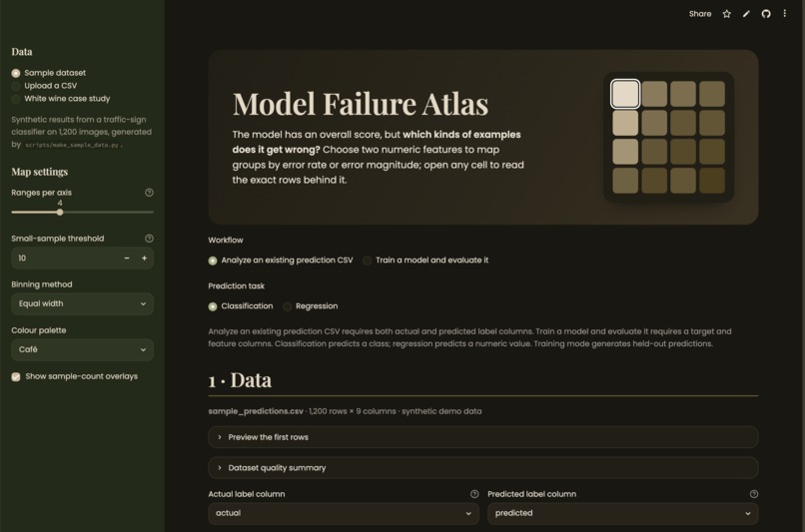This screenshot has height=532, width=805.
Task: Choose Analyze an existing prediction CSV workflow
Action: 281,261
